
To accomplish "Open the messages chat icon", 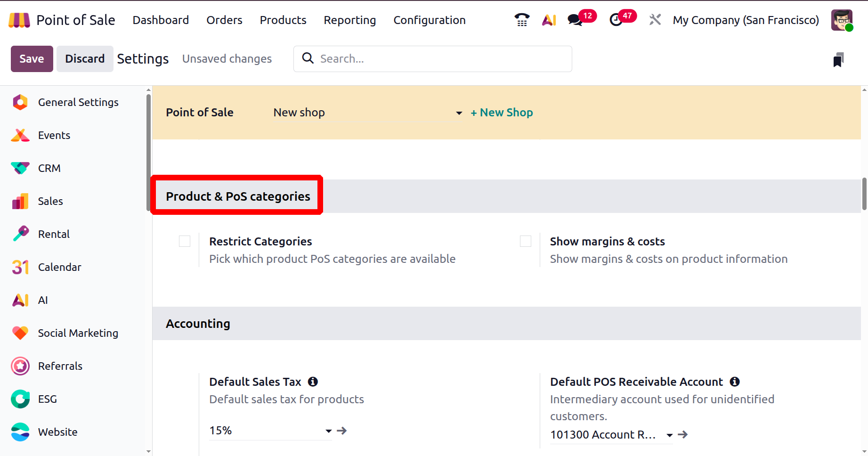I will (x=575, y=20).
